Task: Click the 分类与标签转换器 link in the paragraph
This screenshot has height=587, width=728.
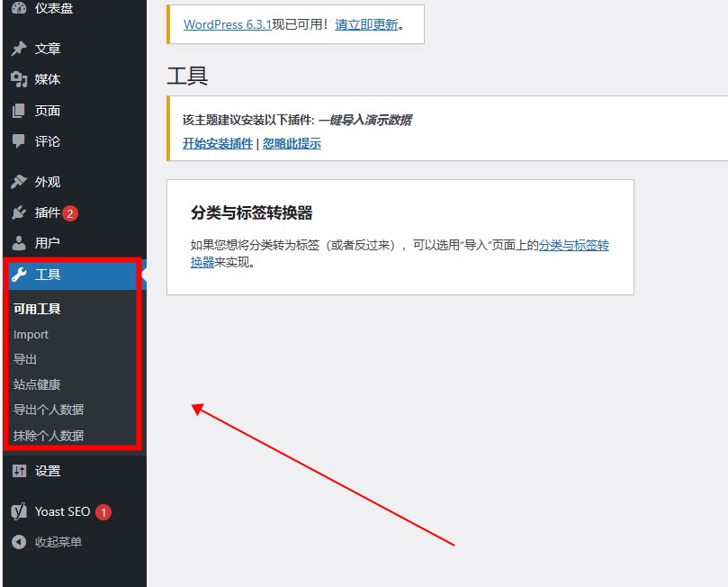Action: (x=573, y=245)
